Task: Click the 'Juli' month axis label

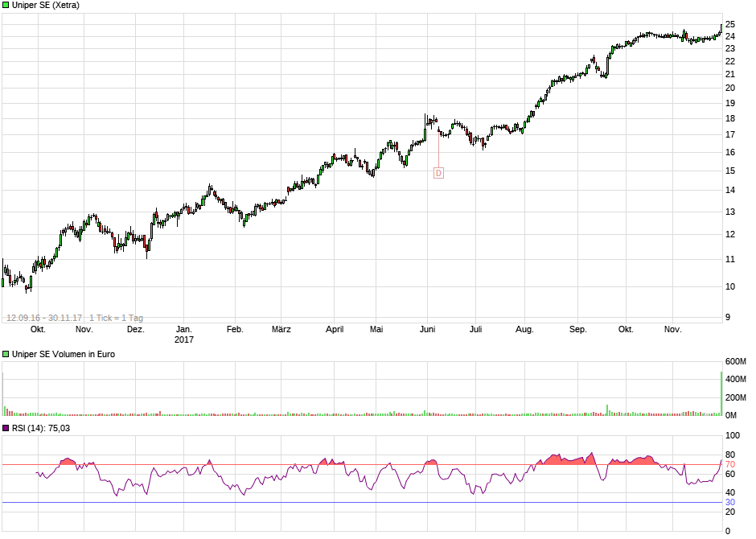Action: 476,330
